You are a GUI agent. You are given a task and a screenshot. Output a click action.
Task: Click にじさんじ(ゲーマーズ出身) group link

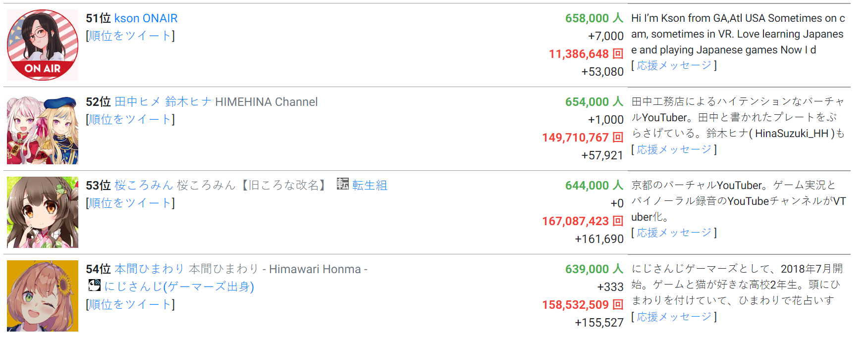(x=179, y=287)
